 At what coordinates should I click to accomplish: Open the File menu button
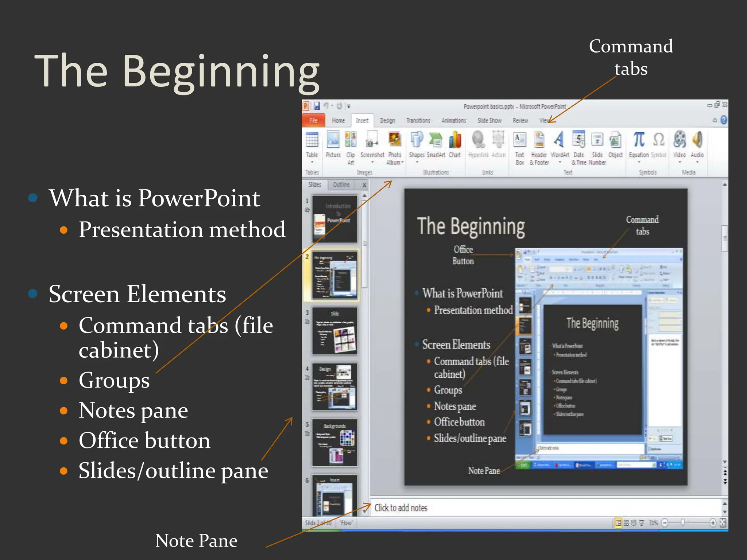(313, 121)
